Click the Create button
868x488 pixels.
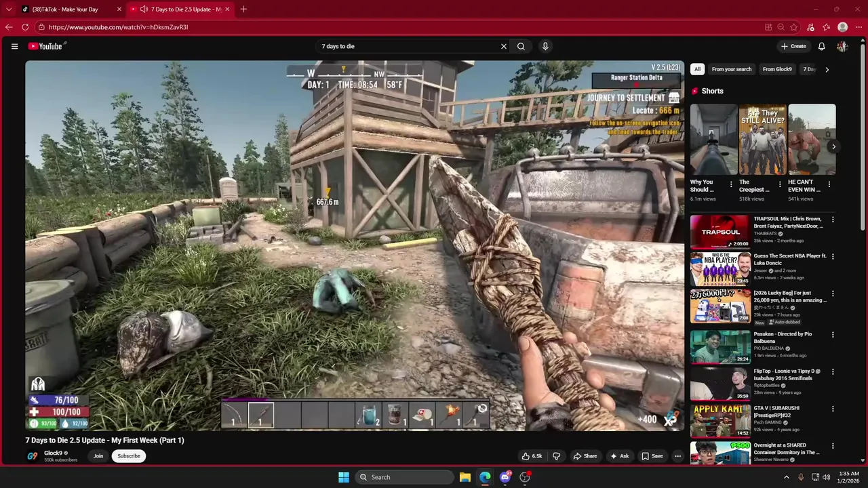(x=793, y=46)
